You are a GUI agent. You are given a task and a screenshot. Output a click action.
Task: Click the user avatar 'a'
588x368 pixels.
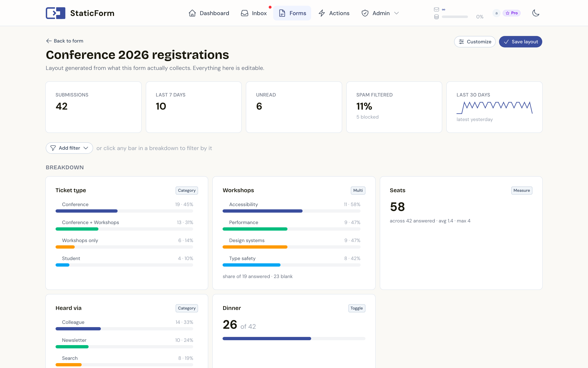tap(496, 13)
